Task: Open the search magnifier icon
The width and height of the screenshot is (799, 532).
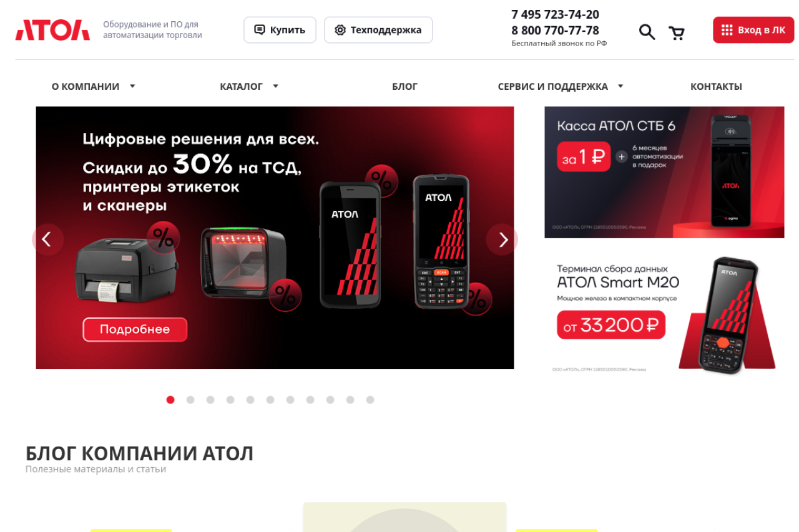Action: tap(647, 32)
